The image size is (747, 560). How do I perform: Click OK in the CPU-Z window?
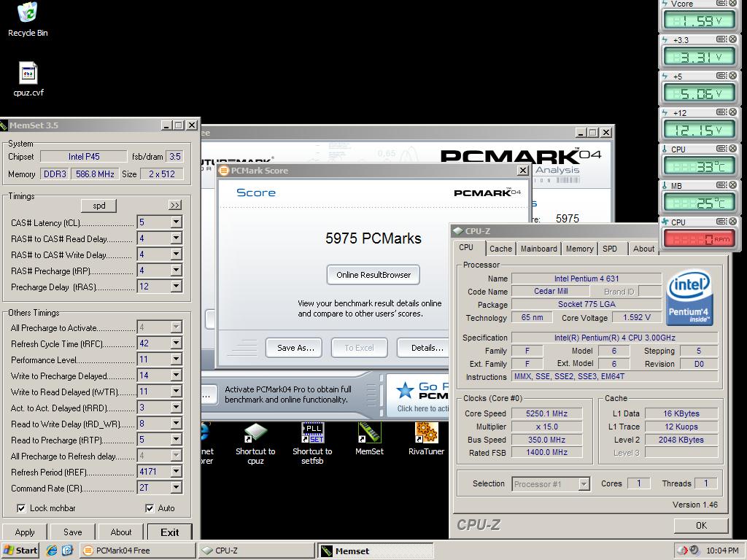(x=701, y=525)
